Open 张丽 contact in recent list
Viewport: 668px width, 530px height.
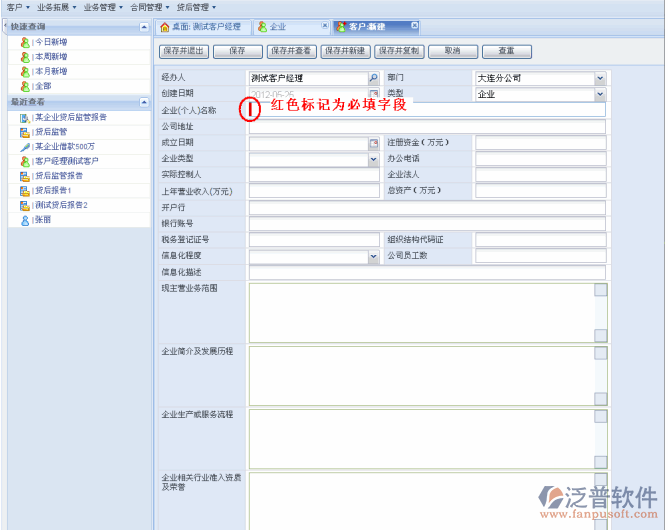(x=43, y=220)
